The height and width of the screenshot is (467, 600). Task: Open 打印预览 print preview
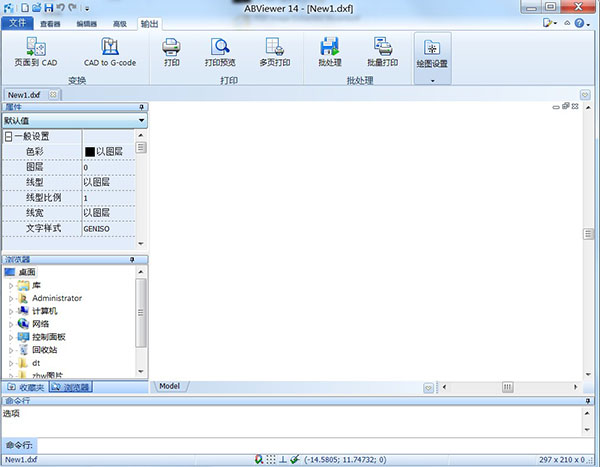coord(223,50)
